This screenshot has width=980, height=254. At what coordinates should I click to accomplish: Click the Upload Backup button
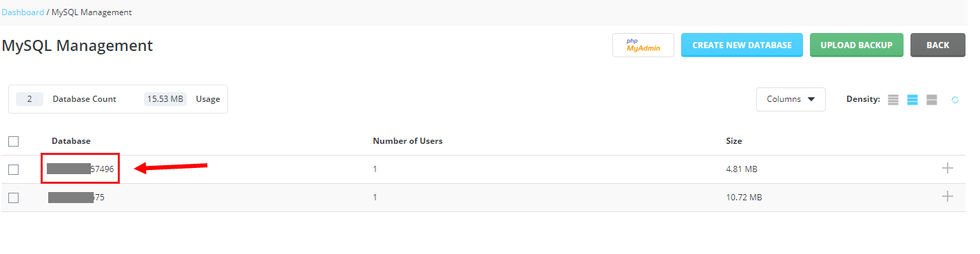[x=857, y=45]
